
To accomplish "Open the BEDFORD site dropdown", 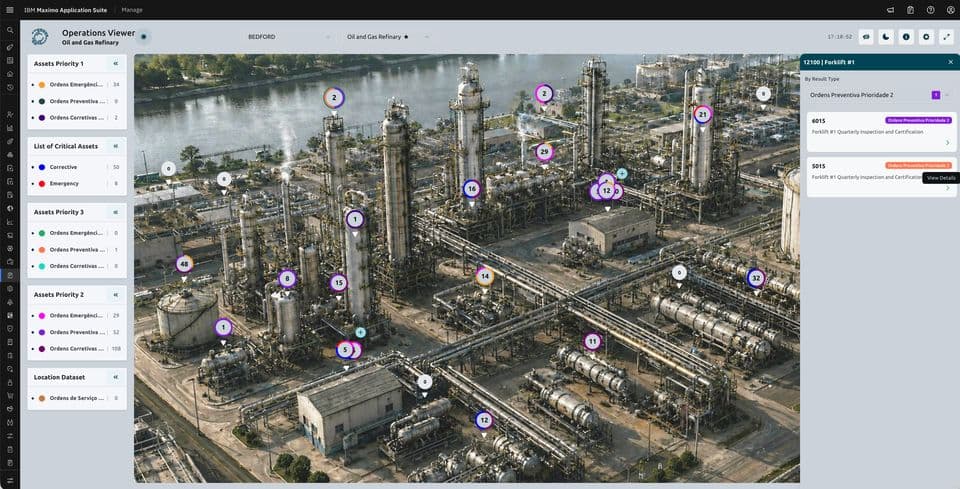I will click(x=288, y=37).
